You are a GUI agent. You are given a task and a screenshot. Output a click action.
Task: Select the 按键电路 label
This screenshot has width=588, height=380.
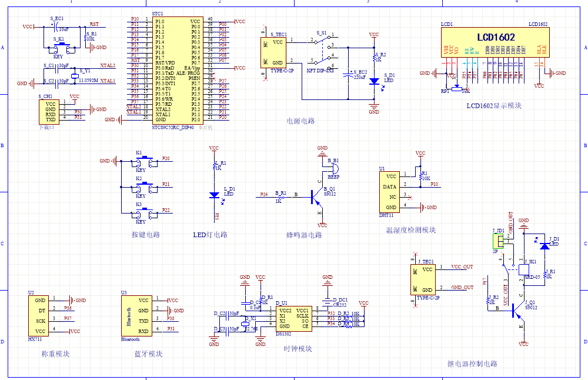(146, 235)
